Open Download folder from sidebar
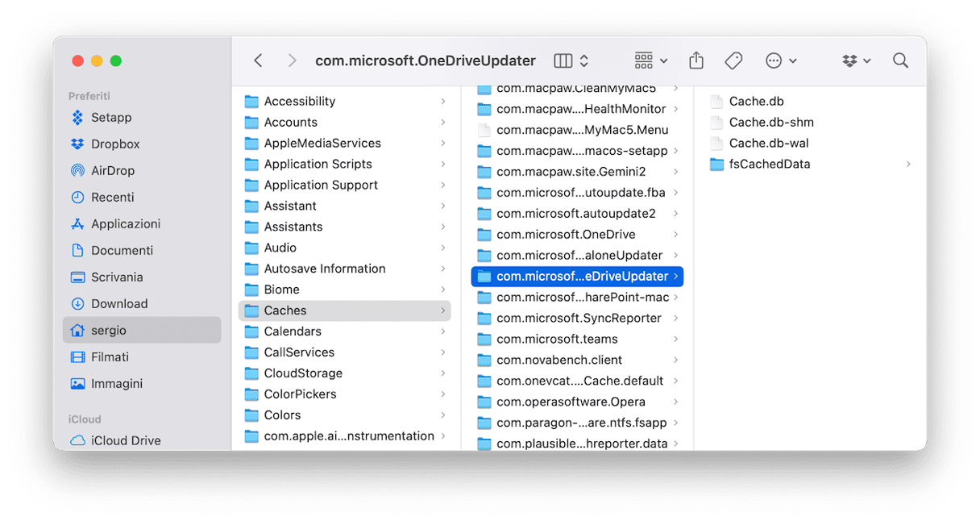 (118, 303)
